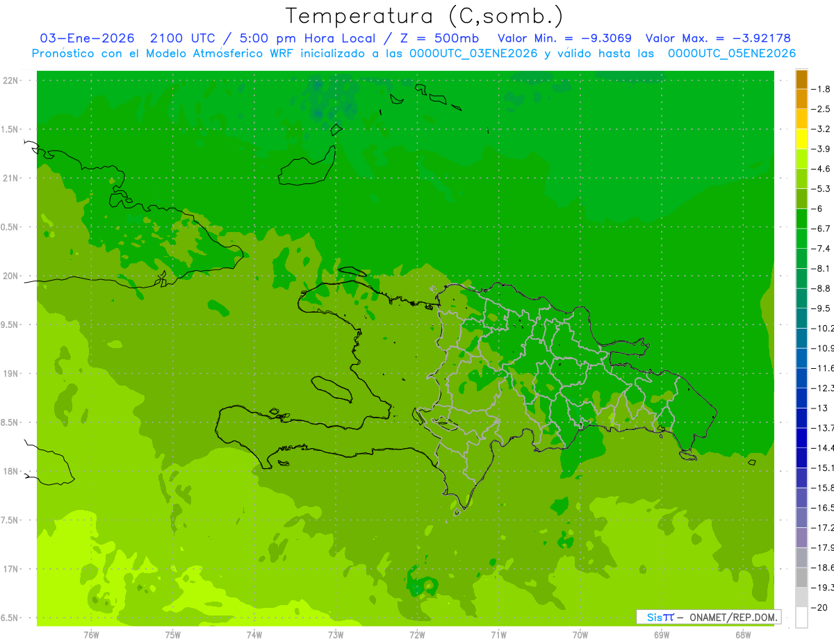The height and width of the screenshot is (644, 834).
Task: Click the "-16.5" colorbar label
Action: click(823, 508)
